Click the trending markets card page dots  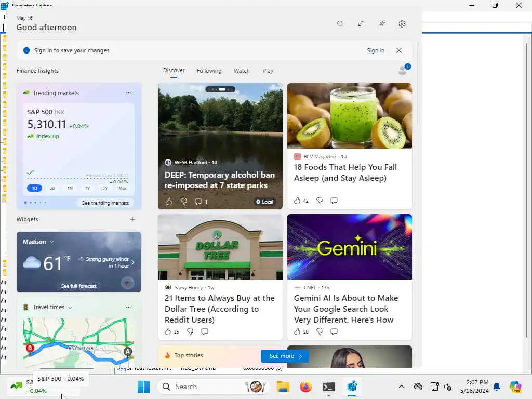(x=35, y=203)
